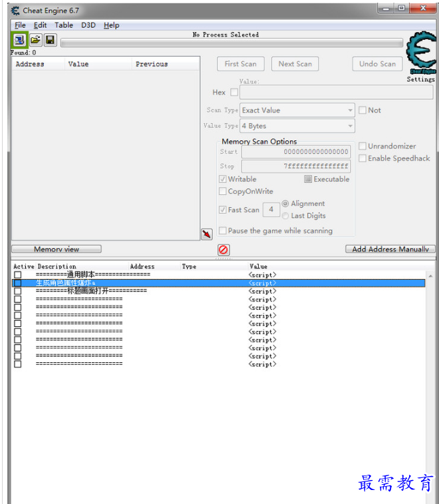The width and height of the screenshot is (439, 504).
Task: Open the Help menu
Action: [x=112, y=25]
